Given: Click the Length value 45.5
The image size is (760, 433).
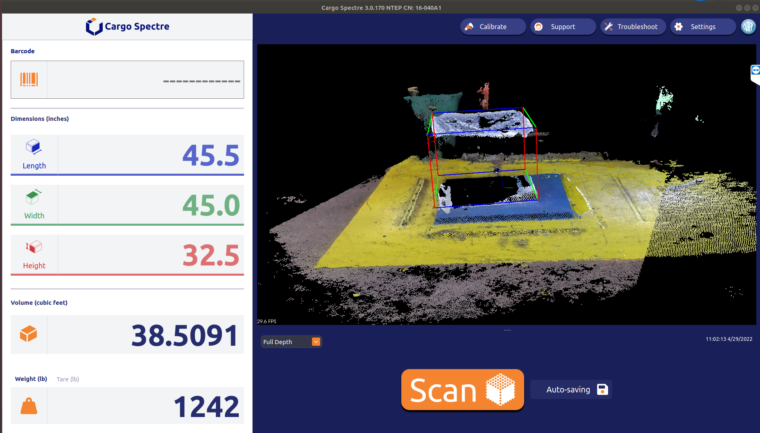Looking at the screenshot, I should [211, 156].
